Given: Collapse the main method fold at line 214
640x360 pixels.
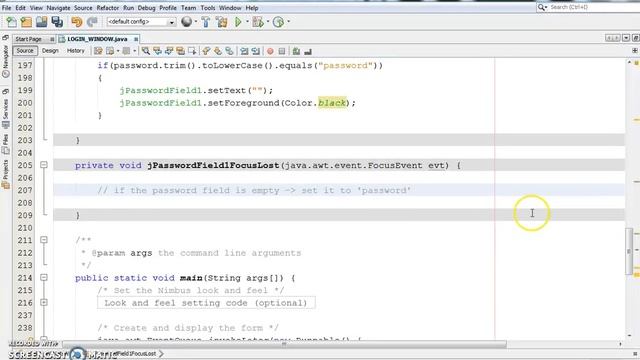Looking at the screenshot, I should [x=44, y=278].
